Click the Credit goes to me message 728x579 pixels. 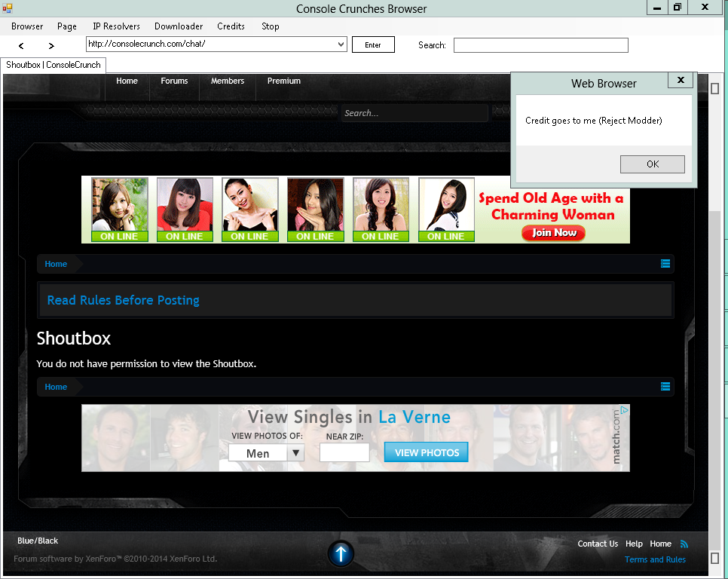click(593, 121)
